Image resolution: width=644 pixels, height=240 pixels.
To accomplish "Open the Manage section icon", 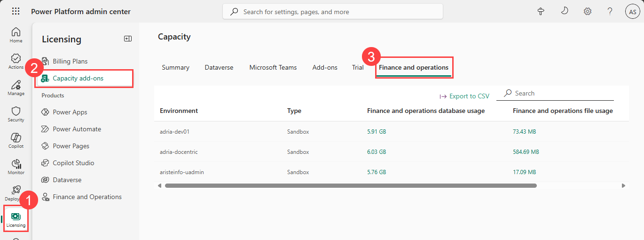I will click(x=16, y=88).
